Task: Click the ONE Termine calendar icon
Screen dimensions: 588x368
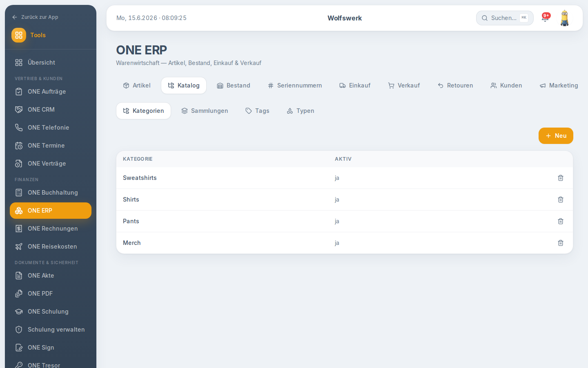Action: [19, 146]
